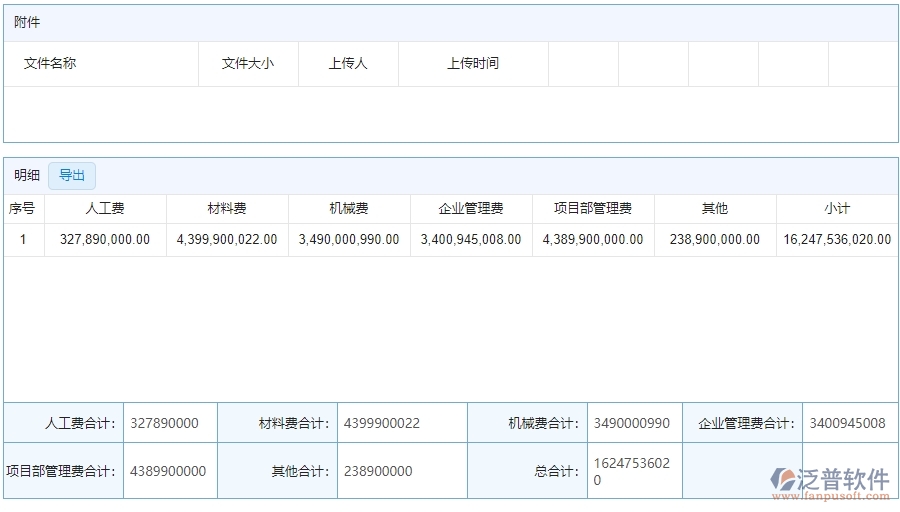Image resolution: width=900 pixels, height=512 pixels.
Task: Select the 材料费 column header
Action: 227,209
